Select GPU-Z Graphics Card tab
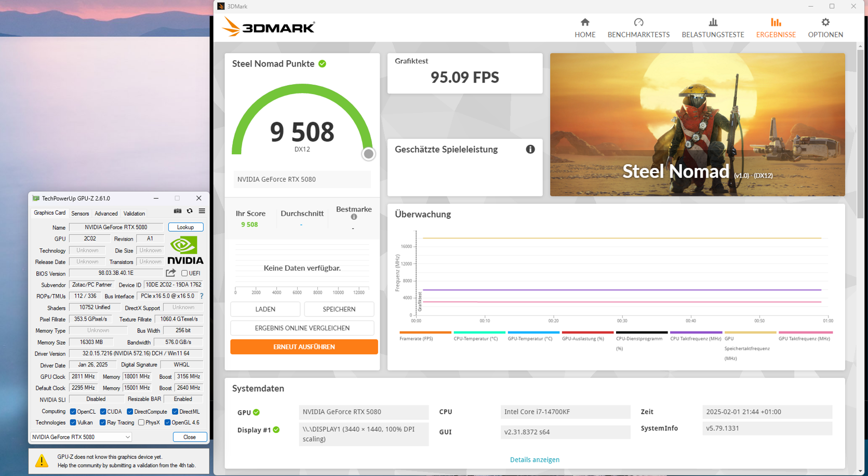The image size is (868, 476). point(50,213)
